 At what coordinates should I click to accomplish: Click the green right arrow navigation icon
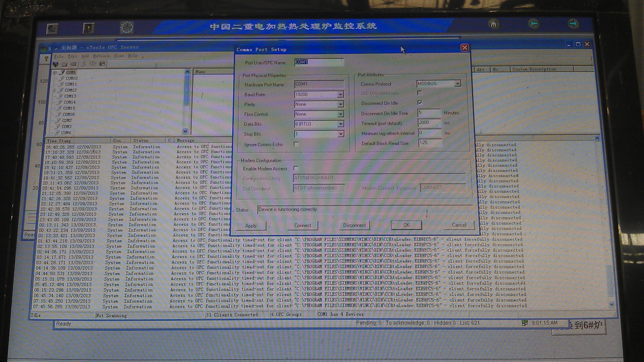(x=573, y=24)
